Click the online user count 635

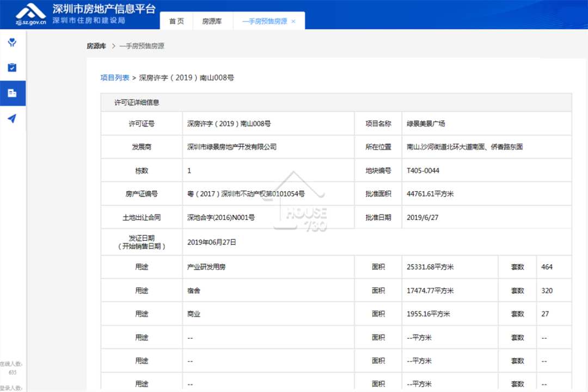pyautogui.click(x=13, y=372)
